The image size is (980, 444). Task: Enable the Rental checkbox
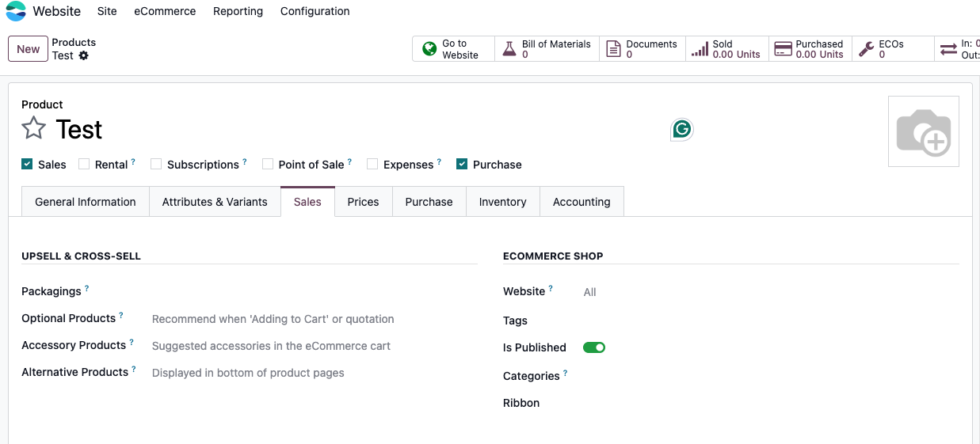84,165
